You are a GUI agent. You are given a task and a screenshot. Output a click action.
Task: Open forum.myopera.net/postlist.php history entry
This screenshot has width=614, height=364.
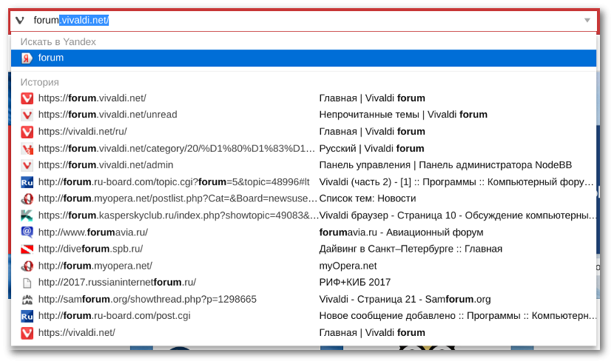click(x=303, y=198)
